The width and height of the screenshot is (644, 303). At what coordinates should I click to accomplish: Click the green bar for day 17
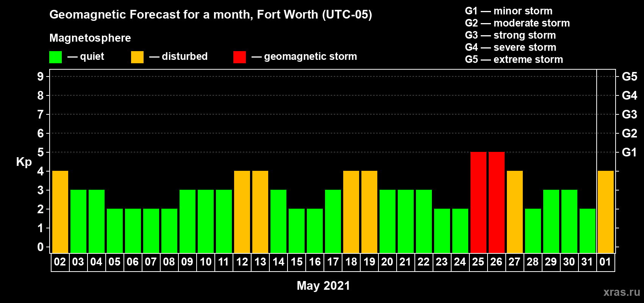coord(333,222)
